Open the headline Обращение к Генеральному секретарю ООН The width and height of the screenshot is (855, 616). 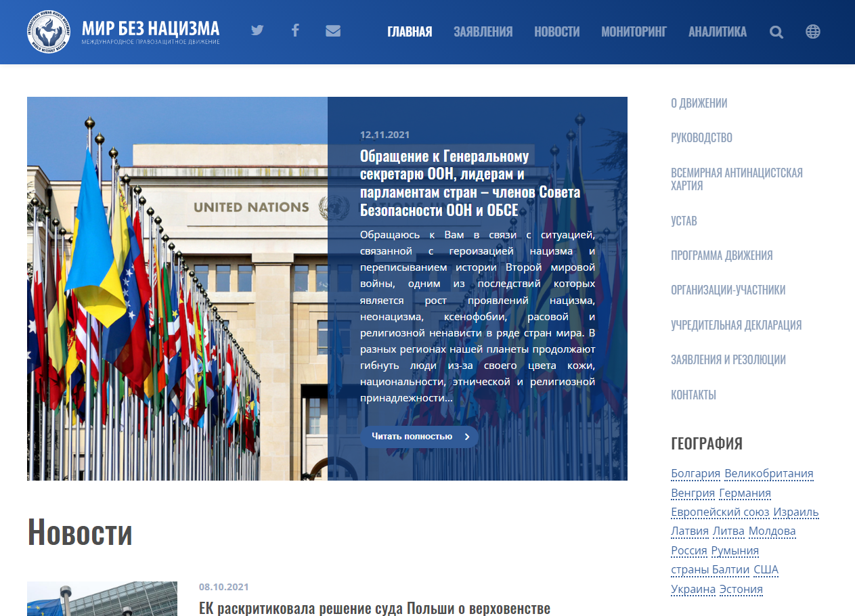[470, 183]
